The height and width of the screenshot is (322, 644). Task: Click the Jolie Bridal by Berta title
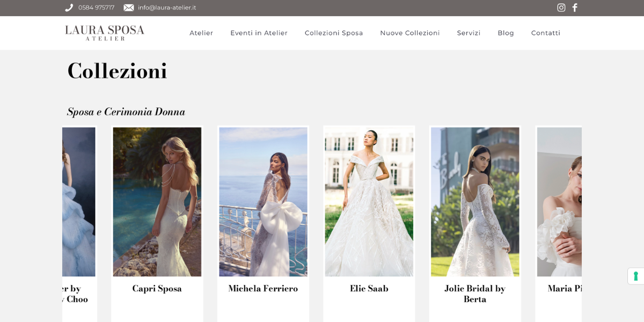point(475,294)
